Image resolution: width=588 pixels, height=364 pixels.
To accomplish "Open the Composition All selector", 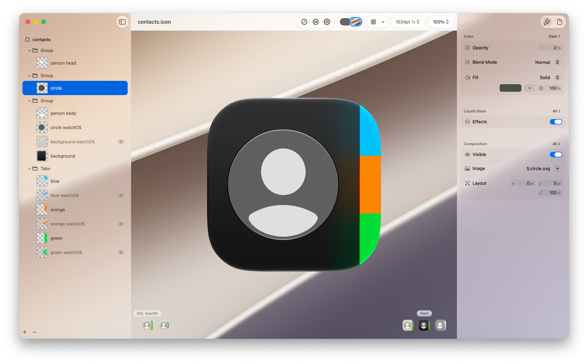I will pos(556,144).
